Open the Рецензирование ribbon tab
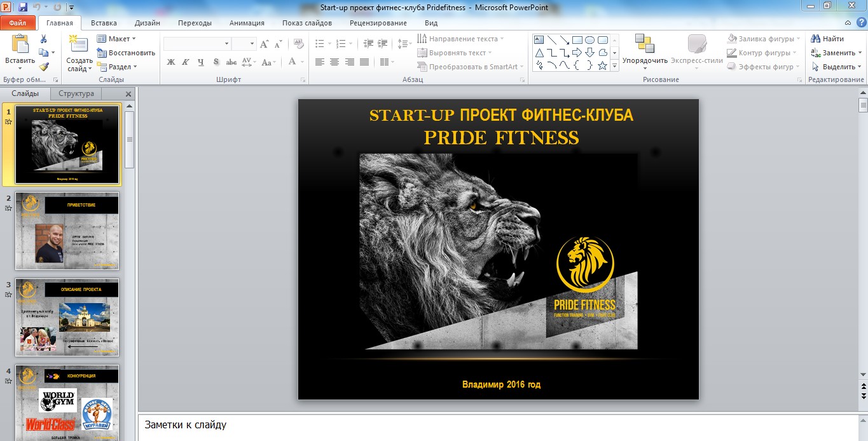Screen dimensions: 868x441 tap(378, 23)
